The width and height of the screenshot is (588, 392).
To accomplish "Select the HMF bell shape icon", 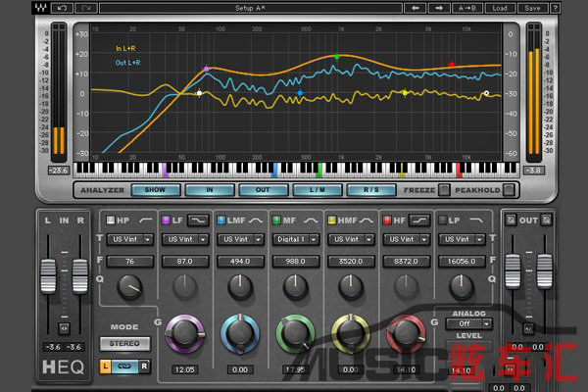I will 367,220.
